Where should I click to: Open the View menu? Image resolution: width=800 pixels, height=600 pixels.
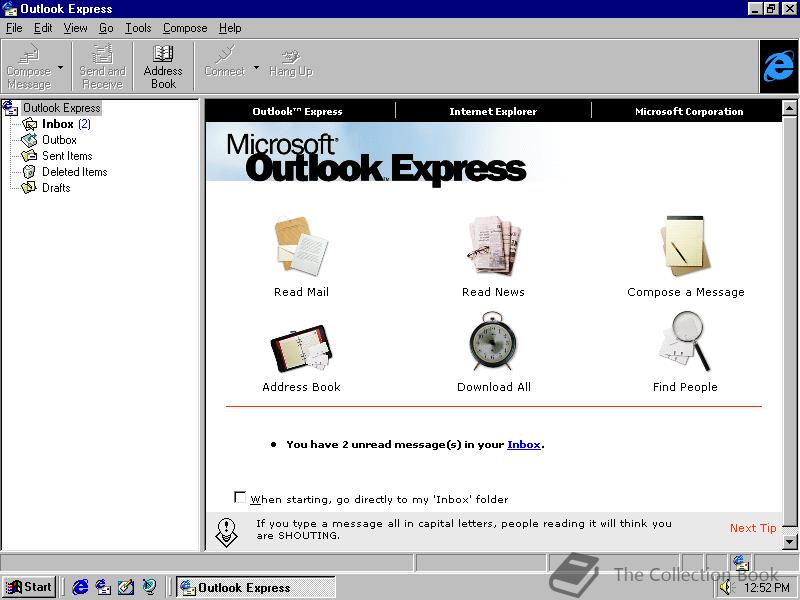pyautogui.click(x=75, y=28)
